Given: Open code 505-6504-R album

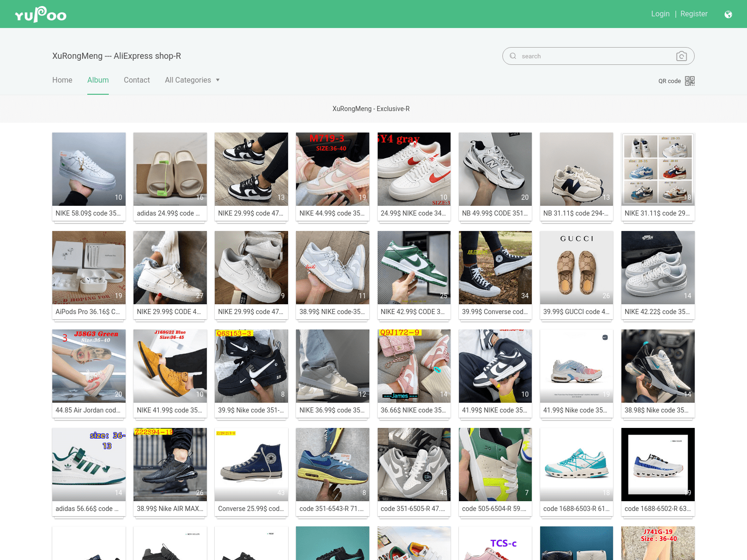Looking at the screenshot, I should coord(495,472).
